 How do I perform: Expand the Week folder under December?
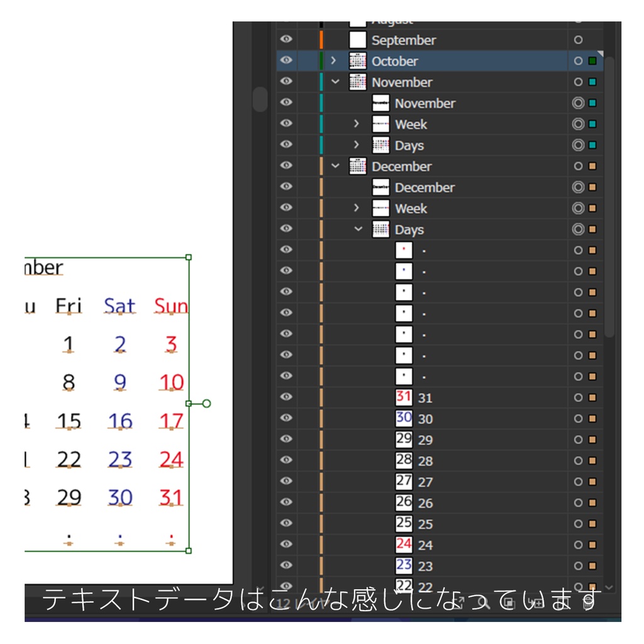point(357,208)
